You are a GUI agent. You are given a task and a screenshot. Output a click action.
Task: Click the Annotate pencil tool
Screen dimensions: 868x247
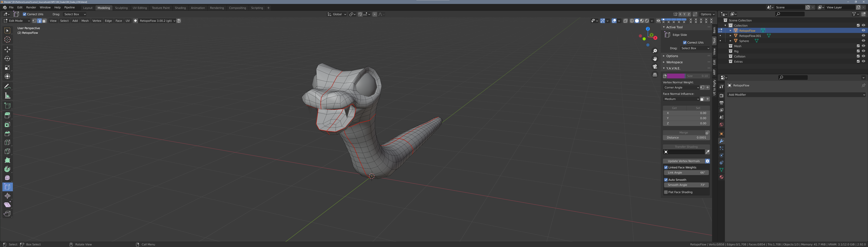pos(7,87)
